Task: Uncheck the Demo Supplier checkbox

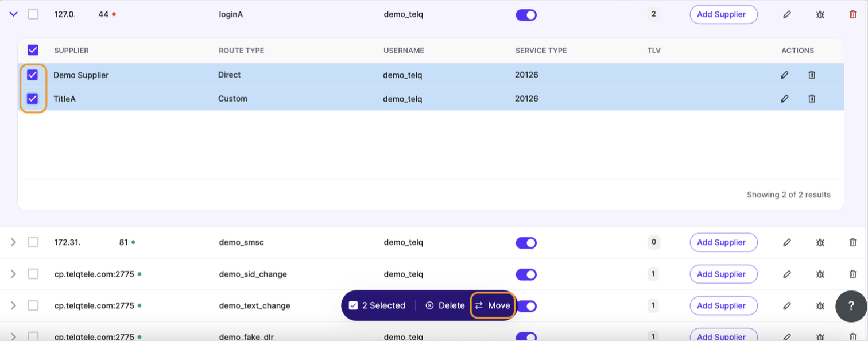Action: [33, 75]
